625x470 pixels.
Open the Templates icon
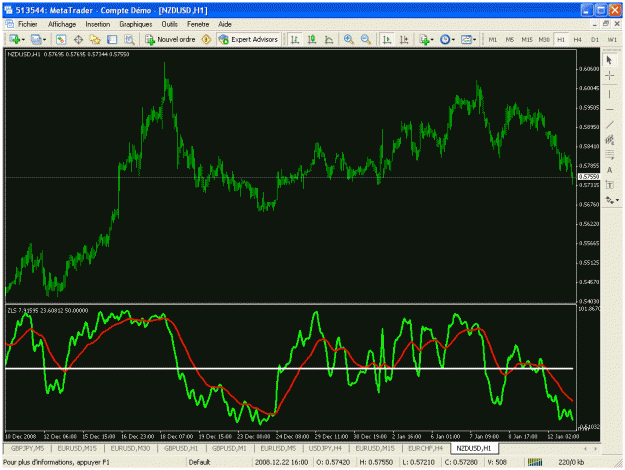(466, 39)
